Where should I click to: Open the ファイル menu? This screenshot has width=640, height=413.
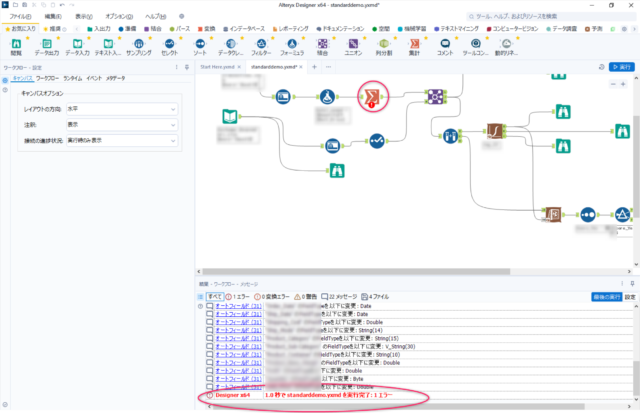20,16
